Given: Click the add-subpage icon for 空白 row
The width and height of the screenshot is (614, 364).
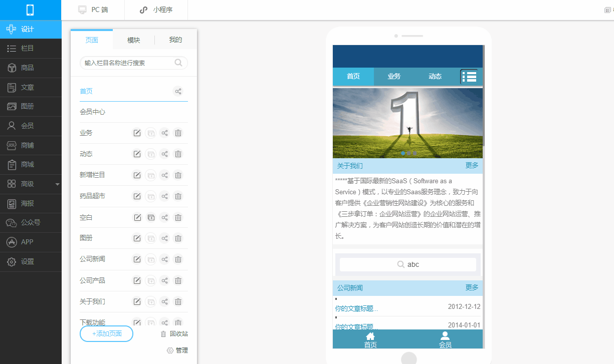Looking at the screenshot, I should [x=150, y=217].
